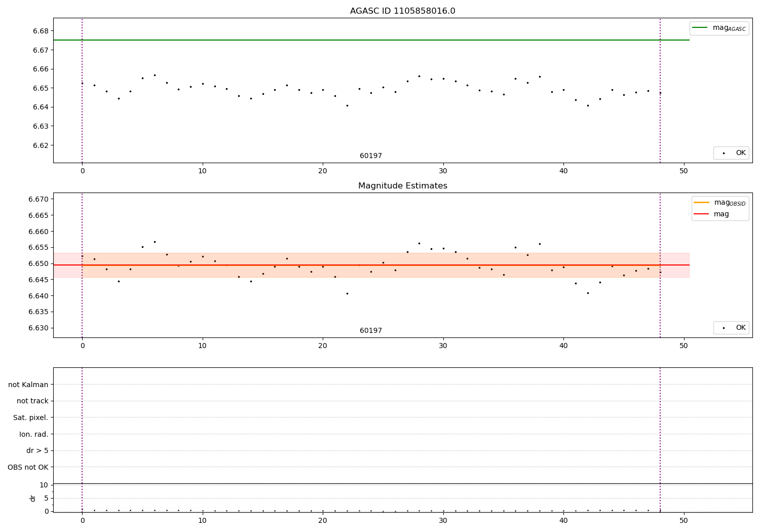The height and width of the screenshot is (532, 760).
Task: Click the '60197' label in the Magnitude Estimates plot
Action: pos(371,331)
